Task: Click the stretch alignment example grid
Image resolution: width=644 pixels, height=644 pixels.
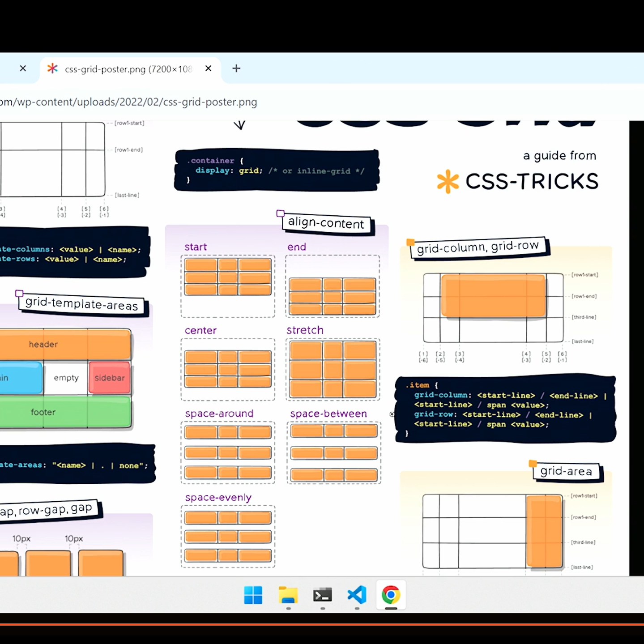Action: [333, 370]
